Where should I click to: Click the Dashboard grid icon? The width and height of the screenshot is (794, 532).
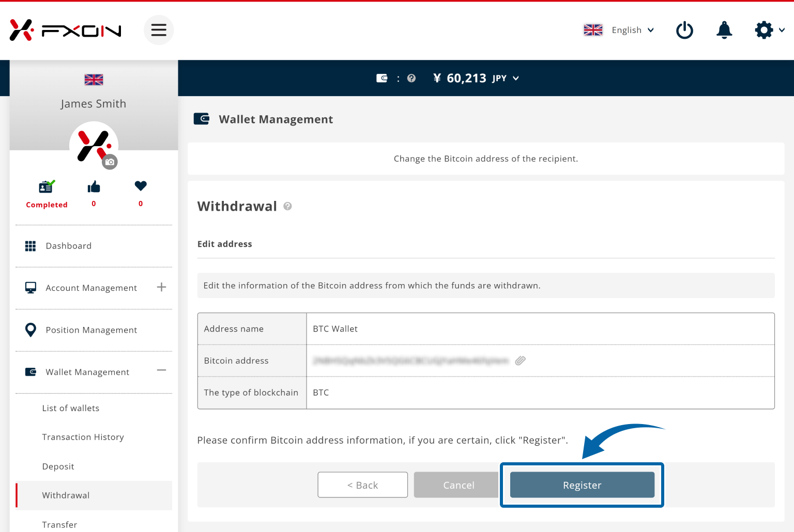pos(30,246)
